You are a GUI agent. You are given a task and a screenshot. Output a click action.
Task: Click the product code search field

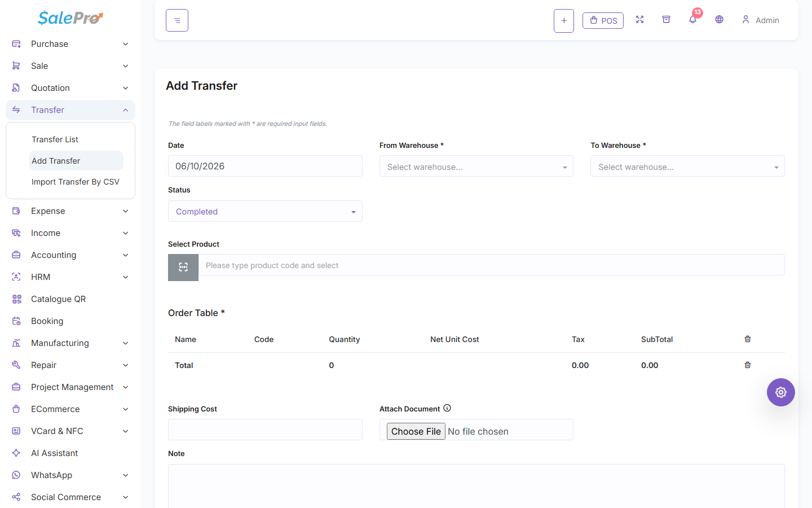pos(491,265)
